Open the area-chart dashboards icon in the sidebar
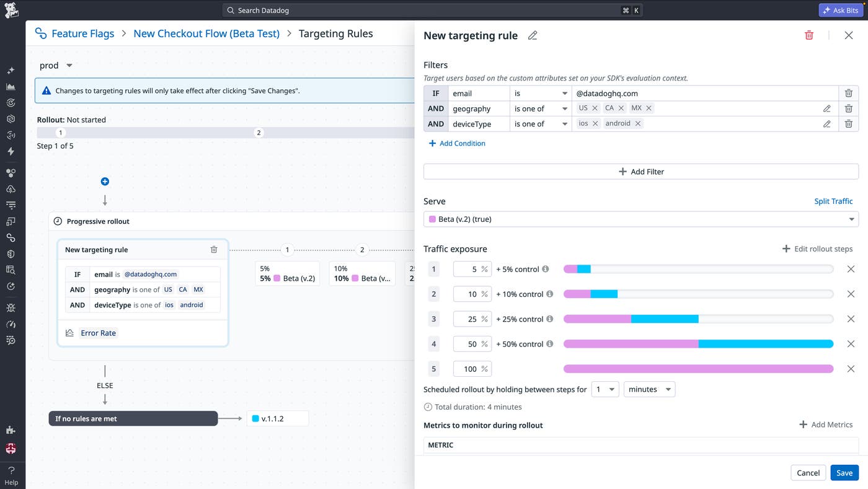 point(11,87)
